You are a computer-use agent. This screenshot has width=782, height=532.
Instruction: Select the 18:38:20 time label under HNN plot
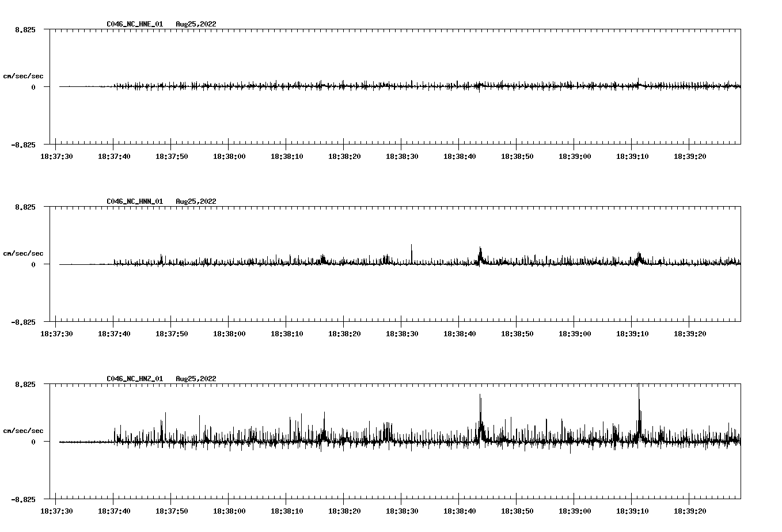(344, 333)
